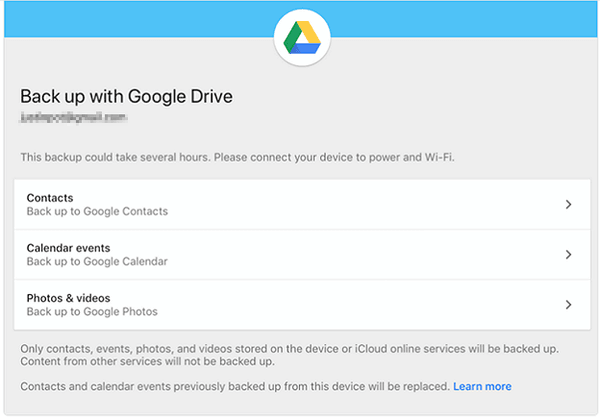Expand the Photos & videos chevron
The width and height of the screenshot is (600, 419).
pos(568,305)
